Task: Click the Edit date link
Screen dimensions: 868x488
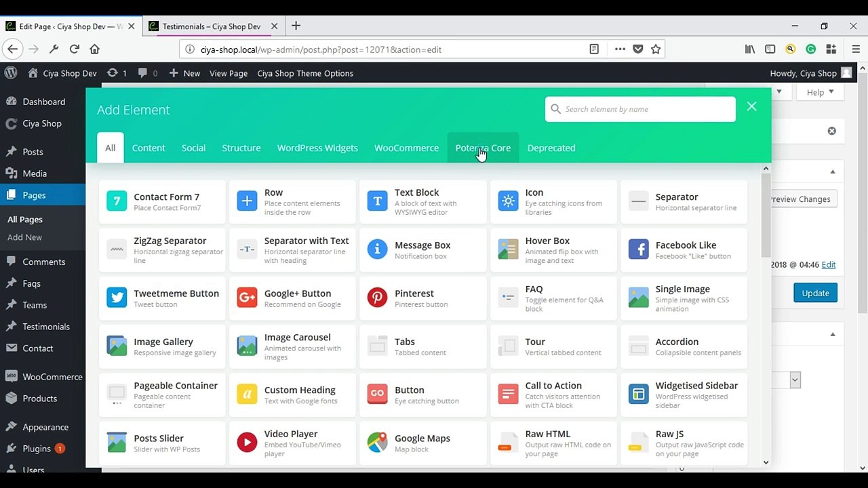Action: (829, 264)
